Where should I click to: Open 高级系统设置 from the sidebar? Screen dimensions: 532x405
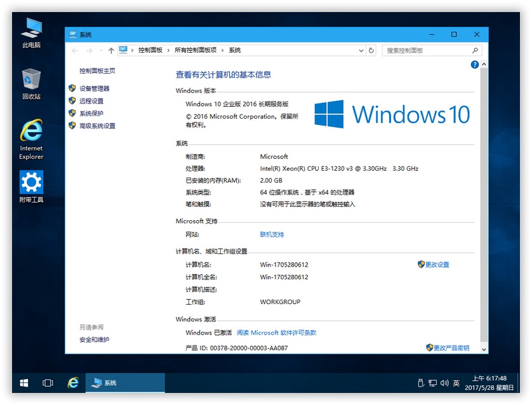(x=97, y=126)
